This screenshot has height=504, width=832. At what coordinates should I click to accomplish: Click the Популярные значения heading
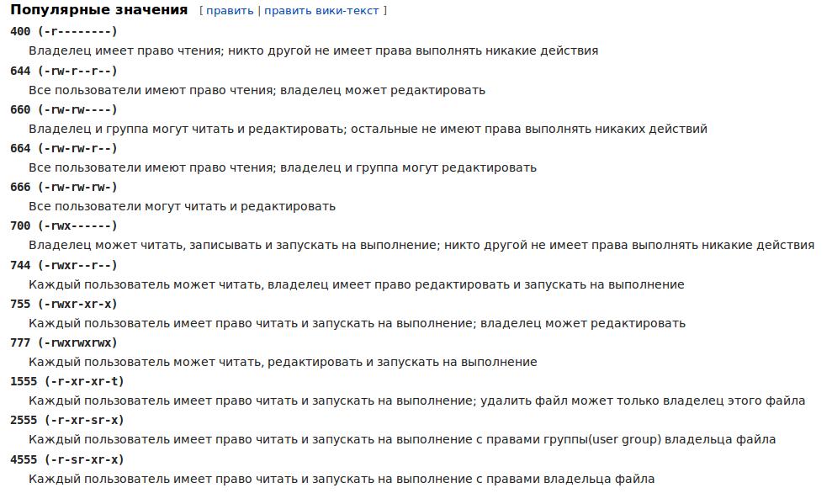[x=98, y=9]
